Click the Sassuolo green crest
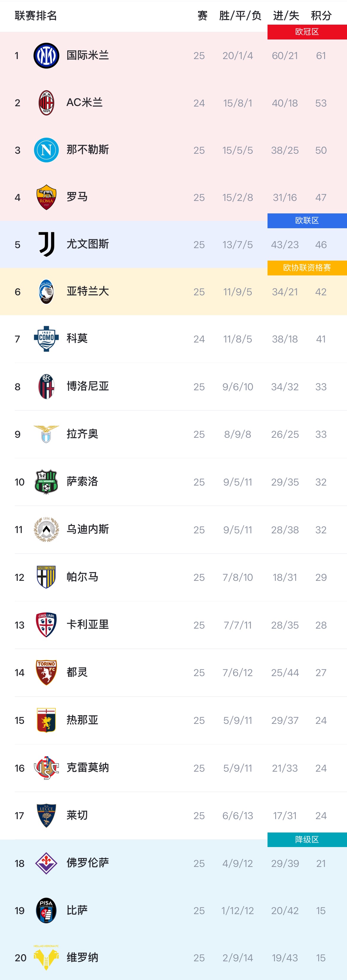This screenshot has height=980, width=347. point(46,482)
